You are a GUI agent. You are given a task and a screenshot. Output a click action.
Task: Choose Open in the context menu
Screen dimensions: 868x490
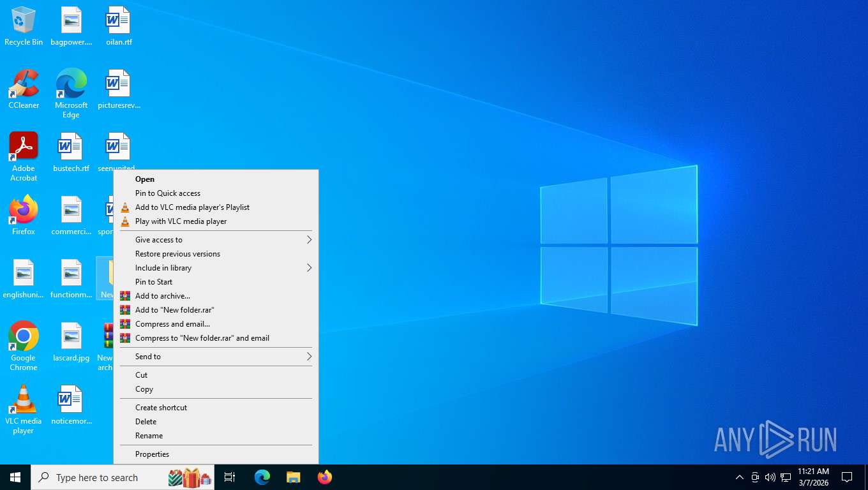click(x=216, y=179)
